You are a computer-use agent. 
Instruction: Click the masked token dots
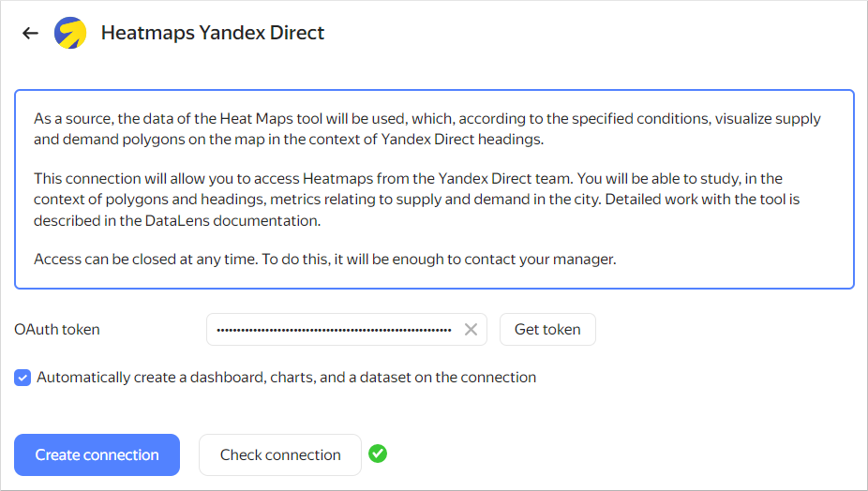(334, 330)
